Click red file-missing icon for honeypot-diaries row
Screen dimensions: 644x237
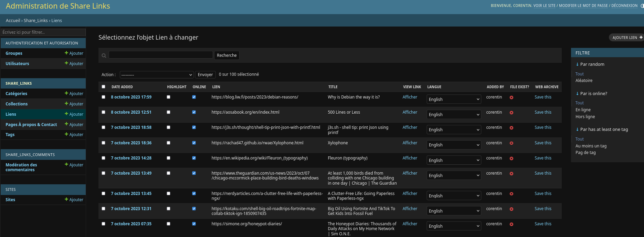pos(511,224)
